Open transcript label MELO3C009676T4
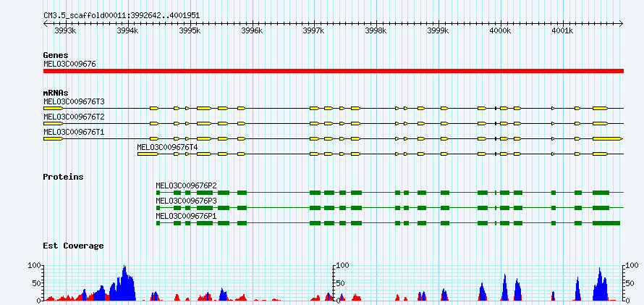Image resolution: width=644 pixels, height=305 pixels. coord(168,146)
